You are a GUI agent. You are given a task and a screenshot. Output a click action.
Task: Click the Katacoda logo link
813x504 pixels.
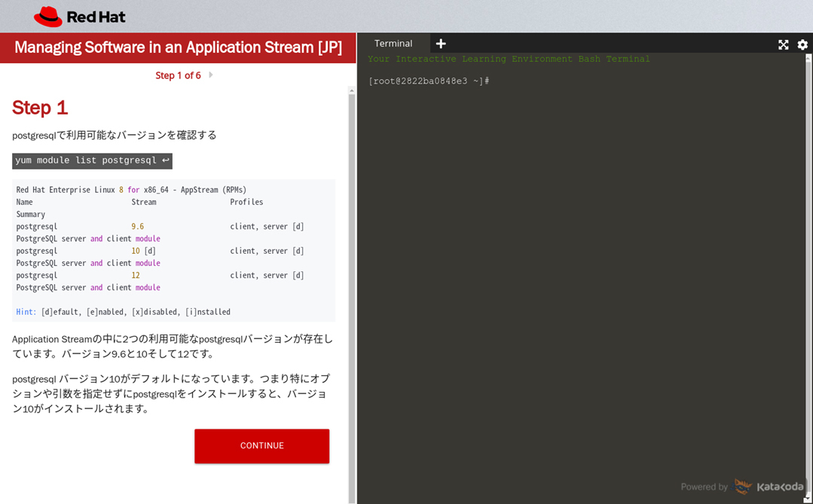[769, 487]
